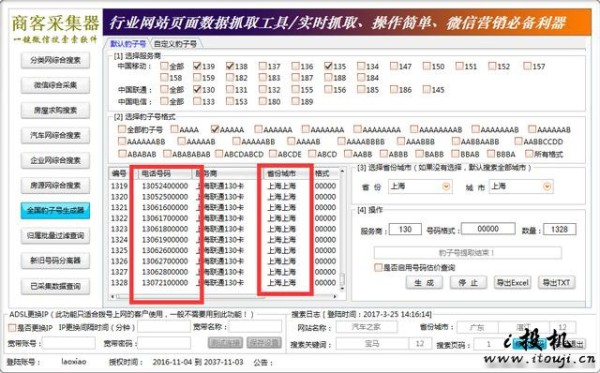Viewport: 600px width, 373px height.
Task: Open 已采集数据查询
Action: point(55,286)
